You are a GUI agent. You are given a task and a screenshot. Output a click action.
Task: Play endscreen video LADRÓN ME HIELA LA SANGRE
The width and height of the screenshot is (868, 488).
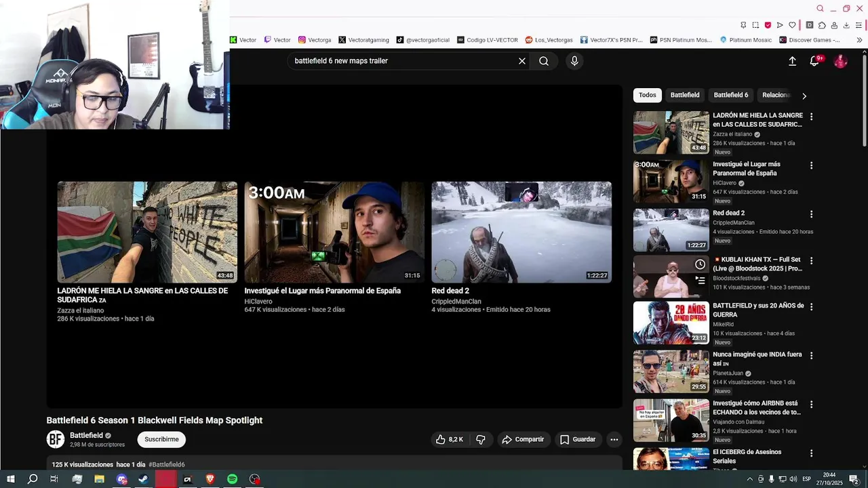coord(147,232)
